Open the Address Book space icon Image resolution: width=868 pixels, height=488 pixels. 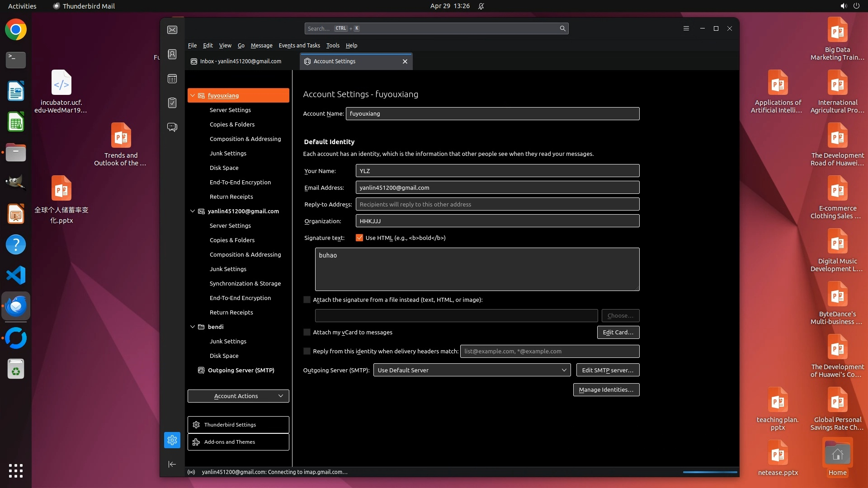pos(172,54)
